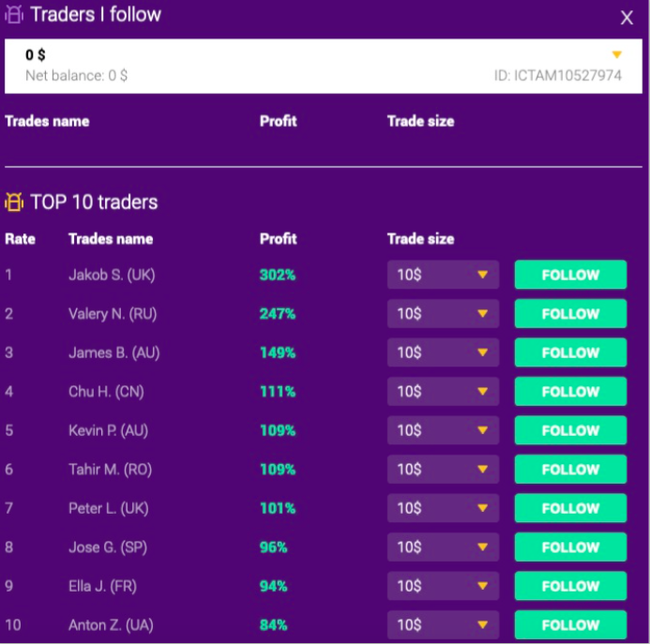The height and width of the screenshot is (644, 650).
Task: Click the name Kevin P. (AU)
Action: (x=108, y=431)
